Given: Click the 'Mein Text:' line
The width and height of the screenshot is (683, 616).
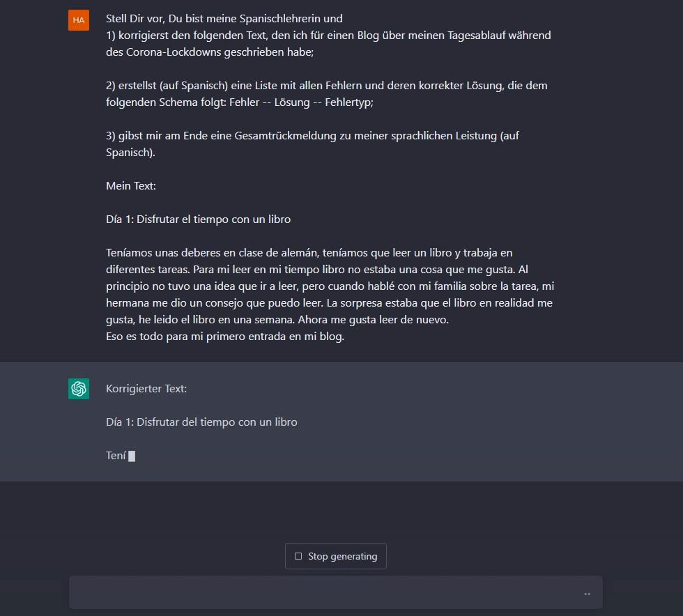Looking at the screenshot, I should pyautogui.click(x=131, y=185).
